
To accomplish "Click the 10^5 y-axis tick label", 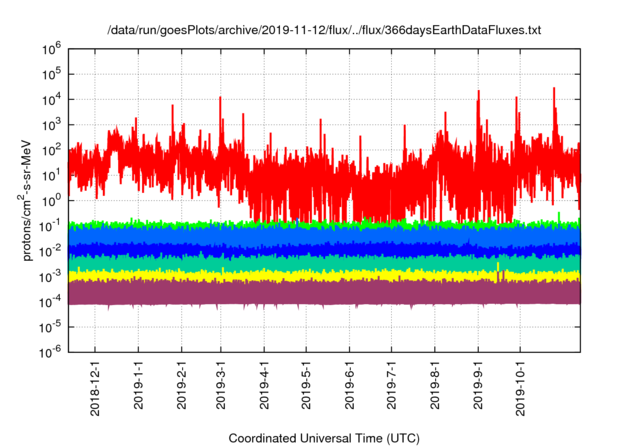I will coord(51,75).
